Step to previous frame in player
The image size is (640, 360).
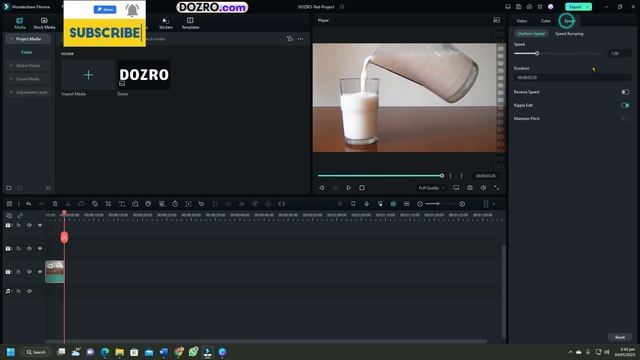coord(322,188)
